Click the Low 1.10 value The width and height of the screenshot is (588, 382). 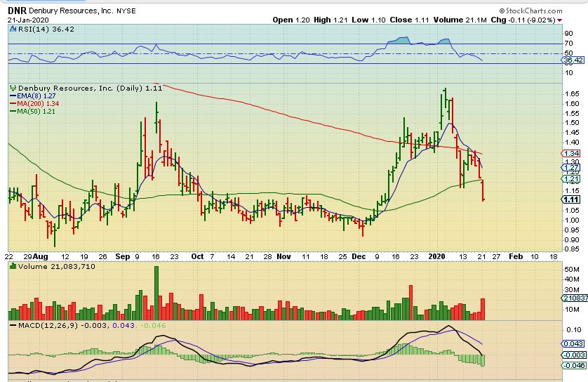[368, 20]
